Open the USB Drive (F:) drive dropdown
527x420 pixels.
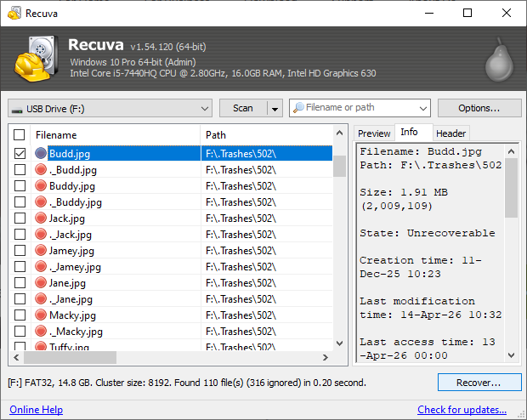204,108
